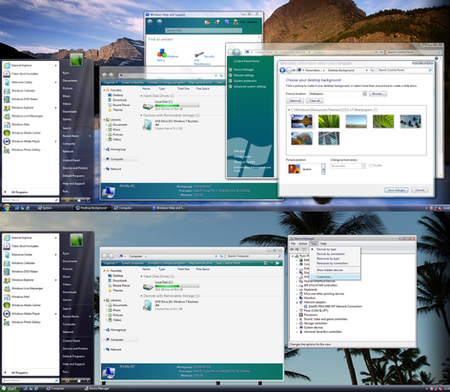This screenshot has width=450, height=392.
Task: Focus the Search Computer field
Action: click(254, 256)
